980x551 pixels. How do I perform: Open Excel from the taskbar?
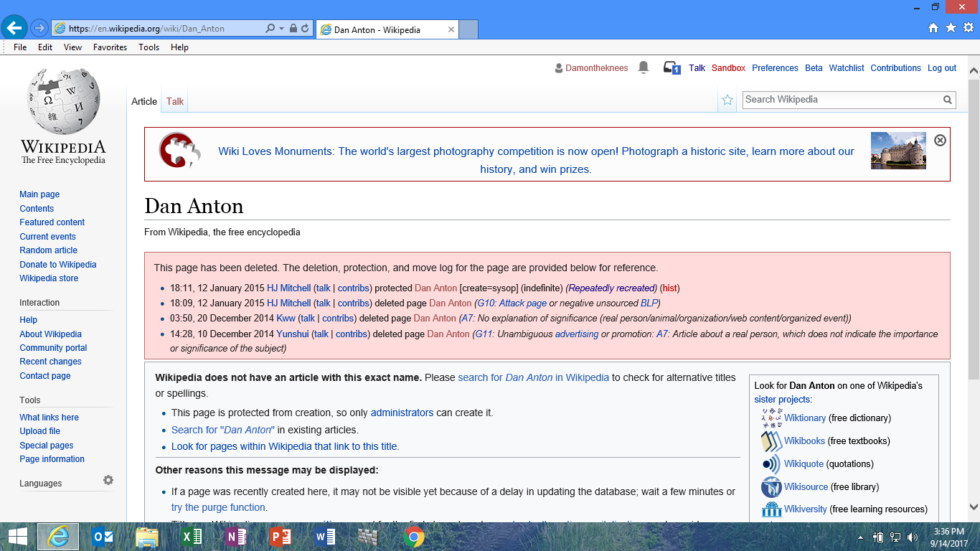[x=191, y=537]
